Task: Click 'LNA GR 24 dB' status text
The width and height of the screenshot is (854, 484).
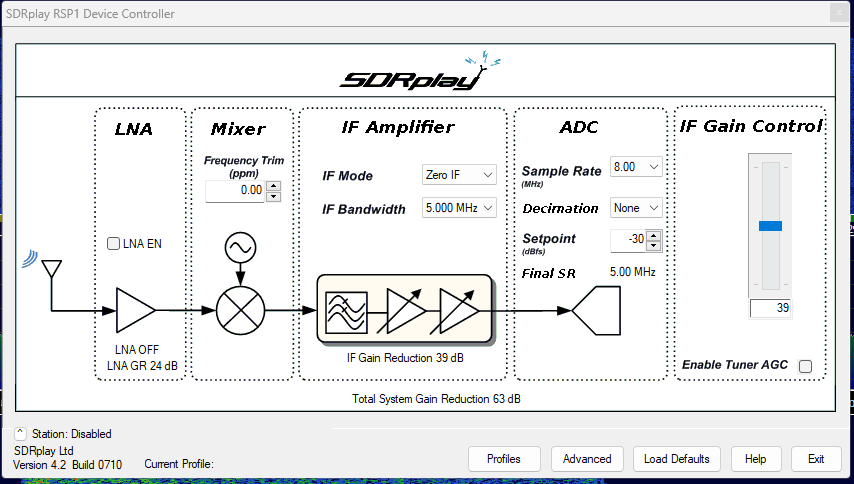Action: (x=142, y=366)
